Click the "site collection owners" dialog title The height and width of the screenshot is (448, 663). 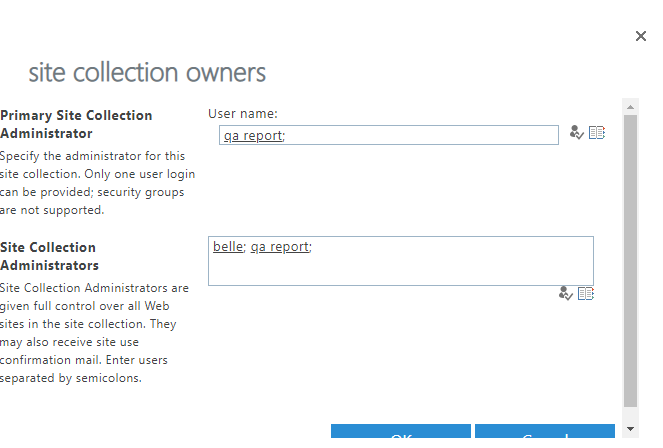click(147, 73)
